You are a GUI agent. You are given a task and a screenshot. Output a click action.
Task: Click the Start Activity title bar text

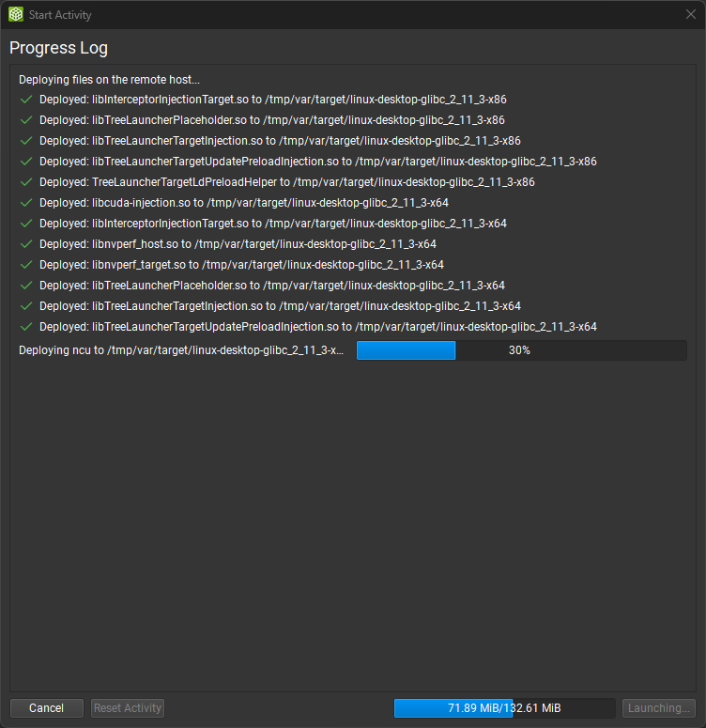pyautogui.click(x=62, y=15)
